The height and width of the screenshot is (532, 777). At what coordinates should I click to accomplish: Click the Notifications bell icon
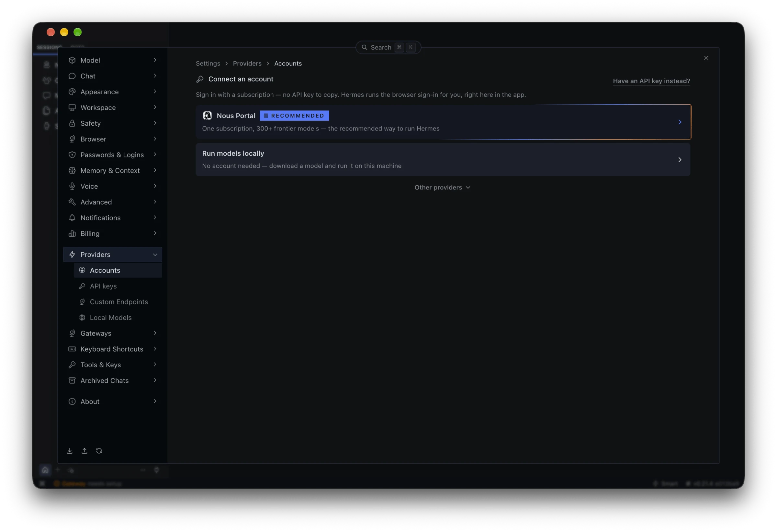pos(72,218)
